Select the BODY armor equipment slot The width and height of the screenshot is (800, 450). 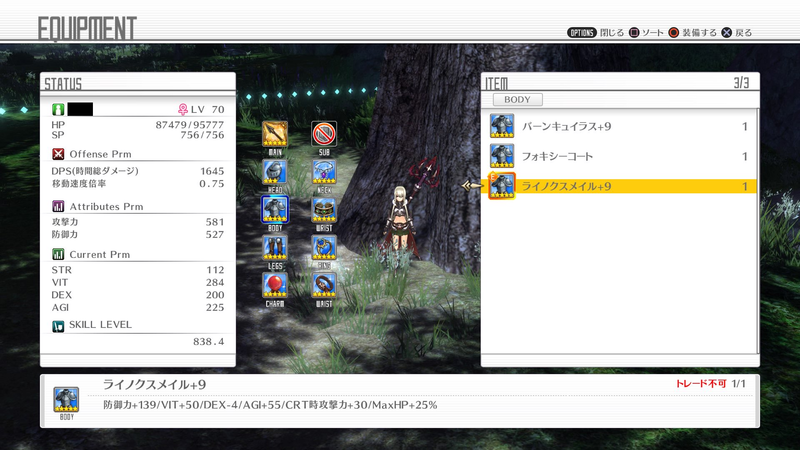coord(274,210)
